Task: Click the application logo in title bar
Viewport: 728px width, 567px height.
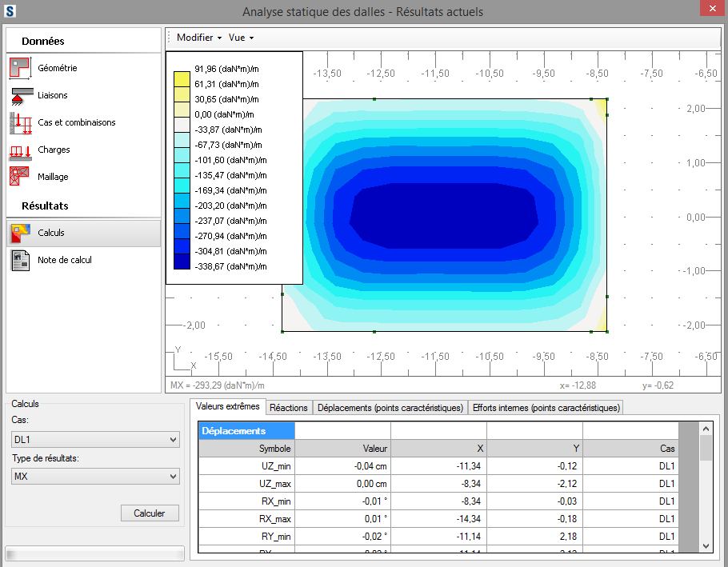Action: pyautogui.click(x=10, y=11)
